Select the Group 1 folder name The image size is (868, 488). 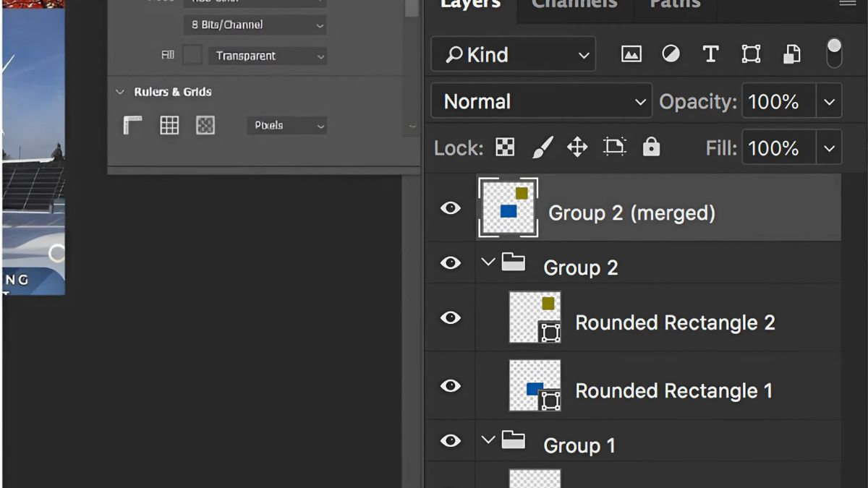pos(579,446)
